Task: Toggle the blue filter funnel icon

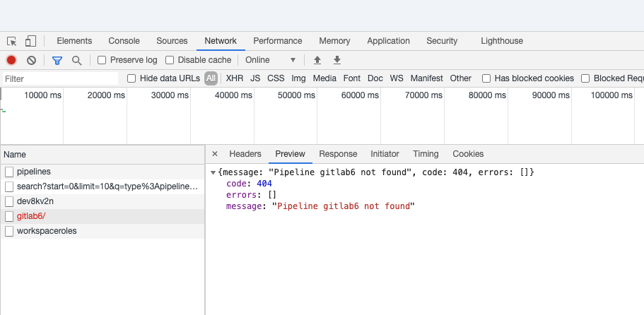Action: click(57, 61)
